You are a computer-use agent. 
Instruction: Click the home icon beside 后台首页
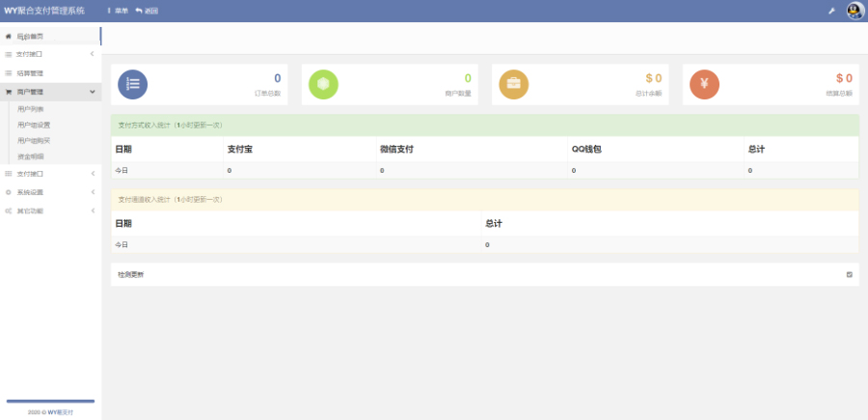[9, 36]
